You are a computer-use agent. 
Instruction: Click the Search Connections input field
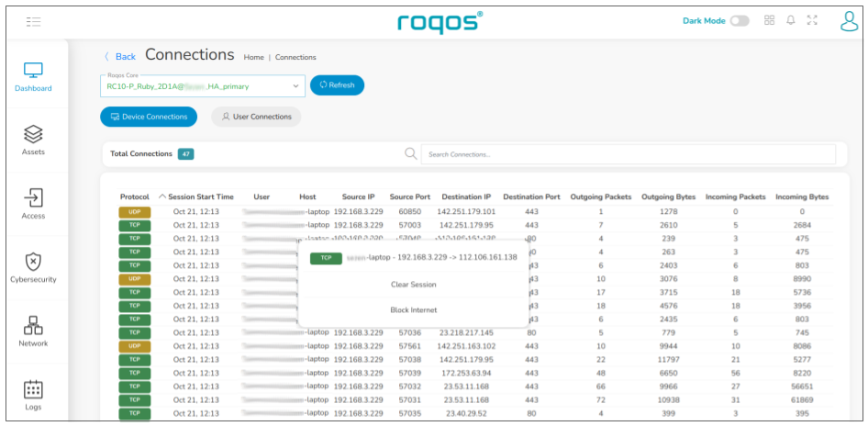[628, 154]
